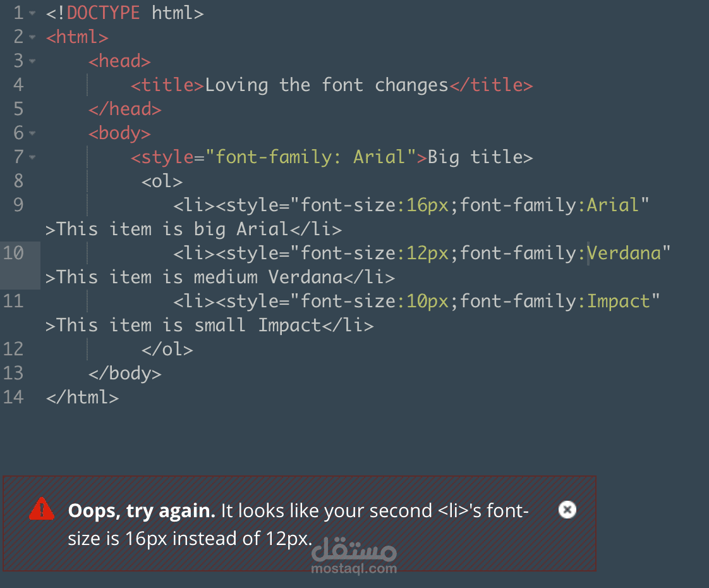Click the red warning triangle icon
This screenshot has height=588, width=709.
pos(42,509)
